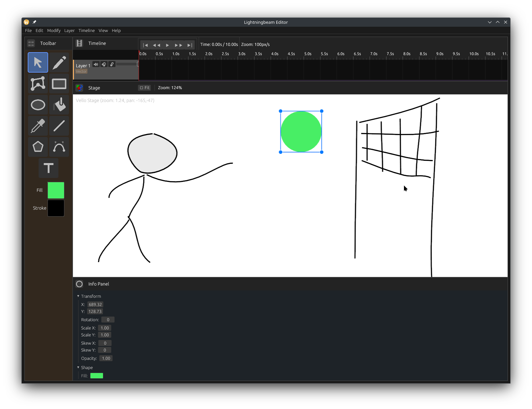Open the Timeline menu

pos(86,30)
